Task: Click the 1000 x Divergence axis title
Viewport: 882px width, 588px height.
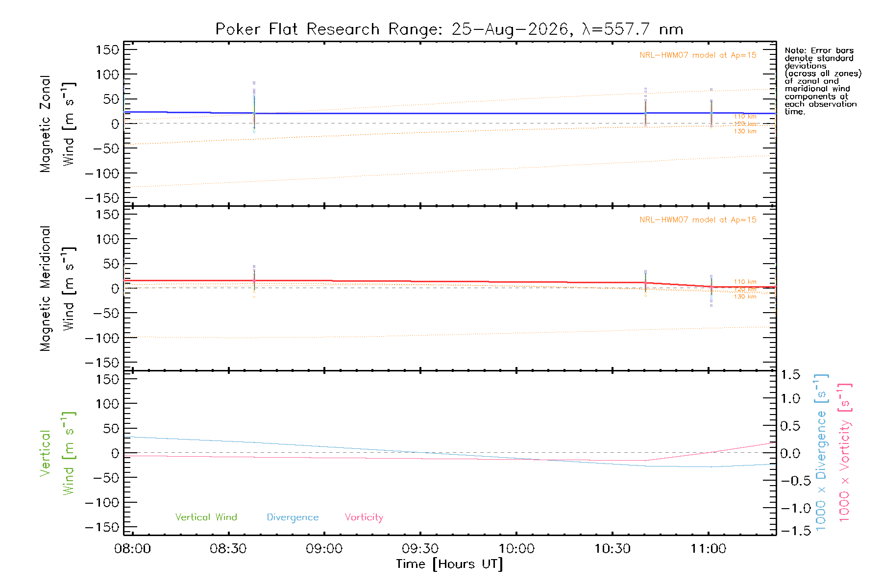Action: click(x=822, y=452)
